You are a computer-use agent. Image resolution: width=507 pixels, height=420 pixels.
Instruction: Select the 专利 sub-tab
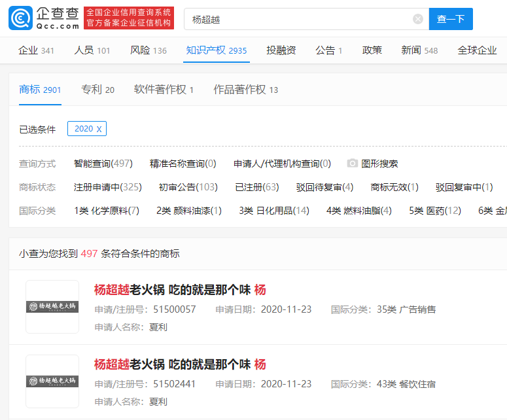pos(97,90)
